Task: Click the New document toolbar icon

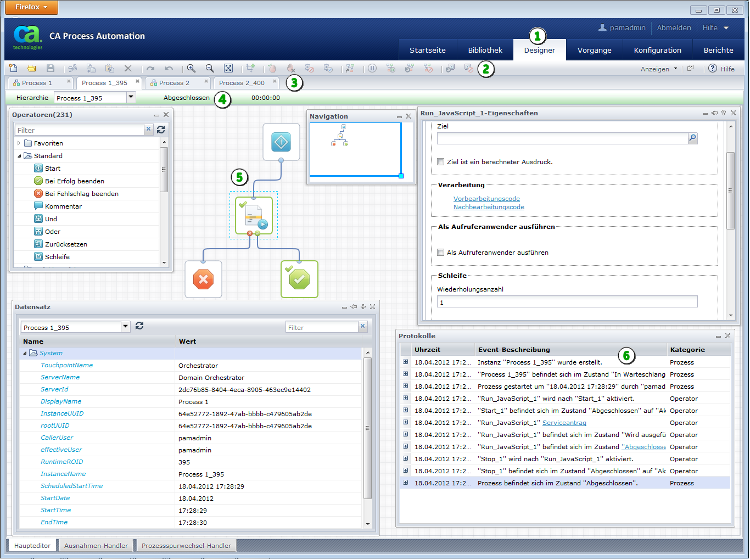Action: point(13,69)
